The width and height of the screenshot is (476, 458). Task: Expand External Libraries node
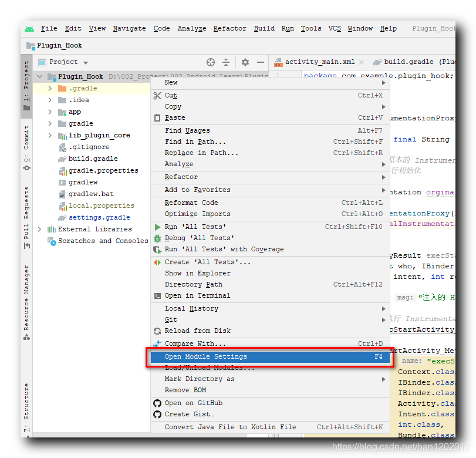[39, 229]
